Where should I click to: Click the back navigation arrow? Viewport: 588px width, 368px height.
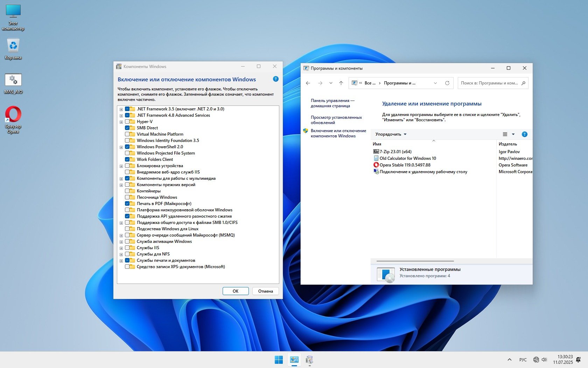[308, 83]
